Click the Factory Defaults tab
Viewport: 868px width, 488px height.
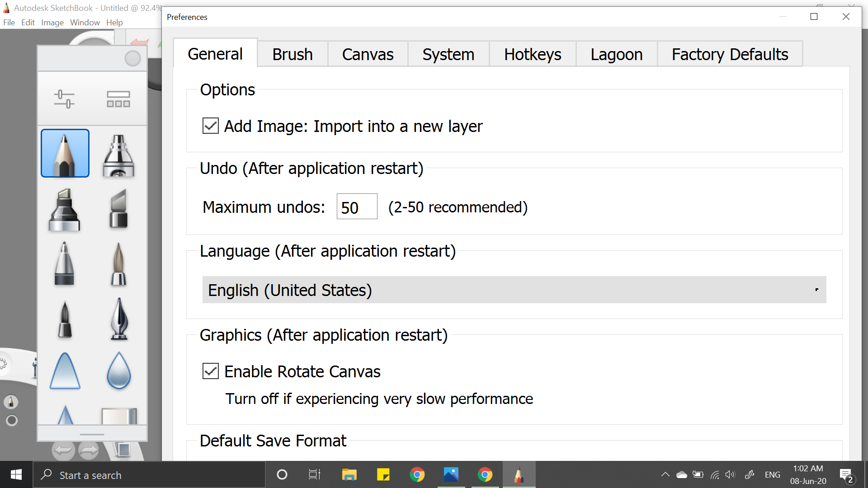tap(730, 54)
